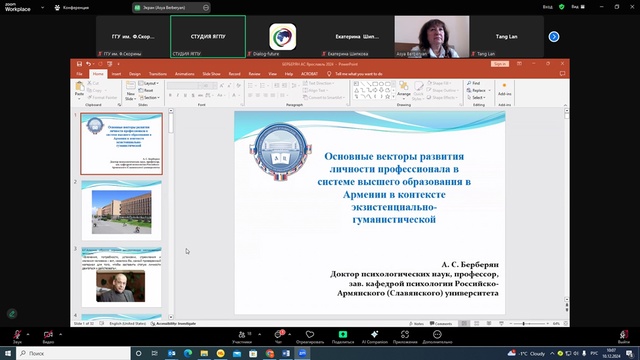The width and height of the screenshot is (640, 360).
Task: Open Zoom video options arrow beside Видео
Action: [x=60, y=335]
